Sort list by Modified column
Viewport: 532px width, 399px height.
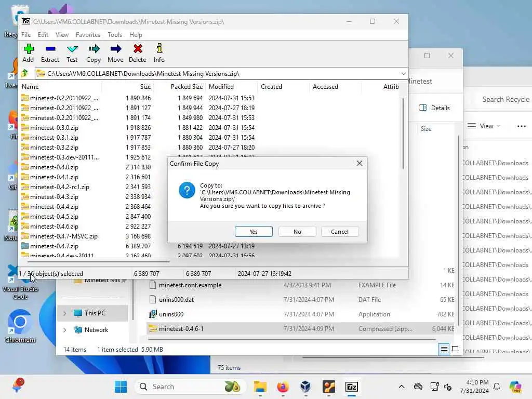click(x=231, y=87)
